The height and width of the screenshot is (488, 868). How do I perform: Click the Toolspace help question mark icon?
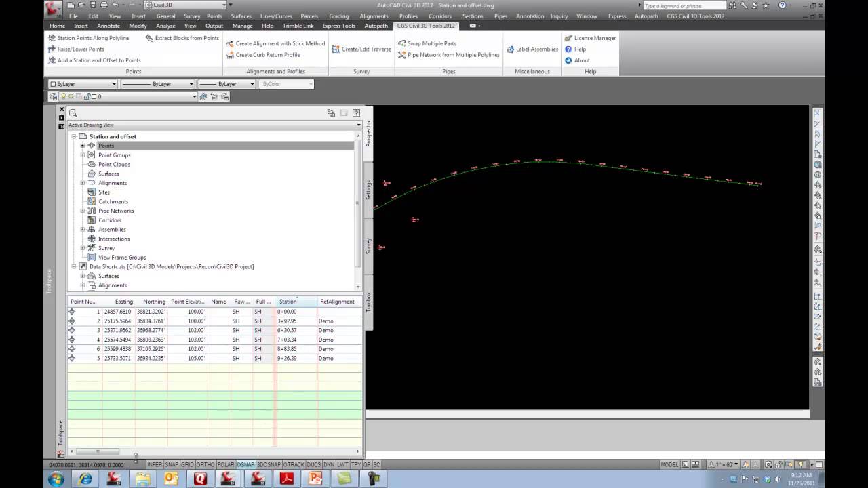tap(356, 113)
